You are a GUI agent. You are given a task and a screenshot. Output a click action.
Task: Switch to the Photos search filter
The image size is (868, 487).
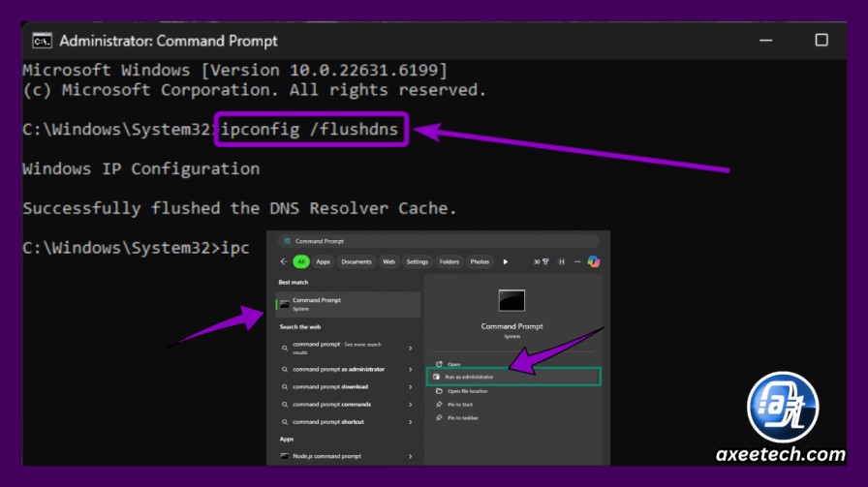coord(480,261)
